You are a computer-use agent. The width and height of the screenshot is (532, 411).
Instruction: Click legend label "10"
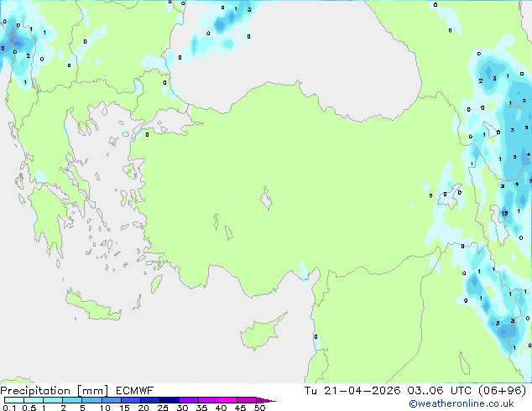(105, 408)
